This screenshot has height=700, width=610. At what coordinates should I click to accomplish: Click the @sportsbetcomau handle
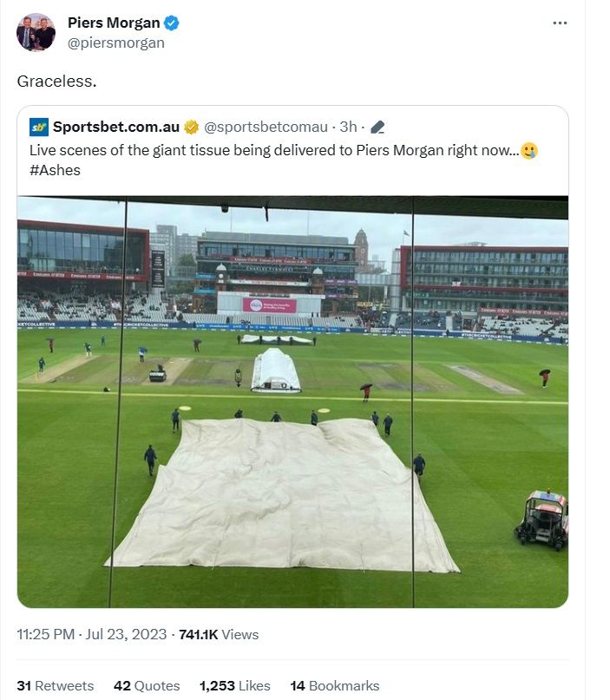point(266,128)
